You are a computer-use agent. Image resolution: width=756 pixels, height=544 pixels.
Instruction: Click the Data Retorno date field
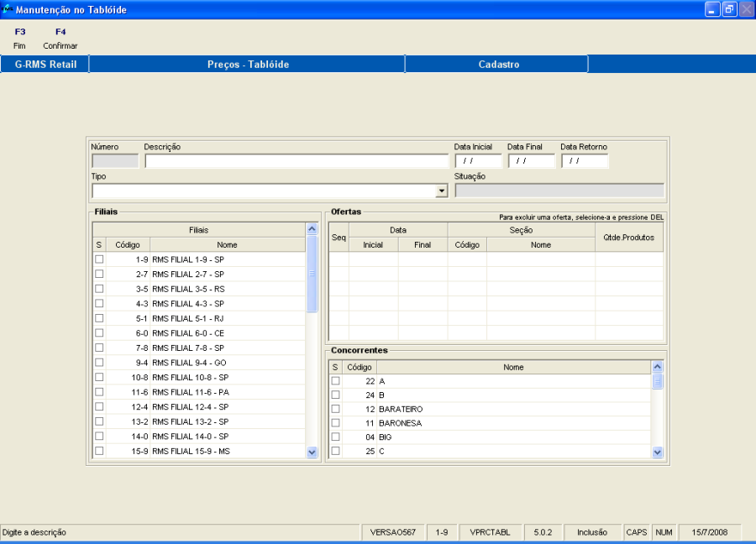point(585,161)
